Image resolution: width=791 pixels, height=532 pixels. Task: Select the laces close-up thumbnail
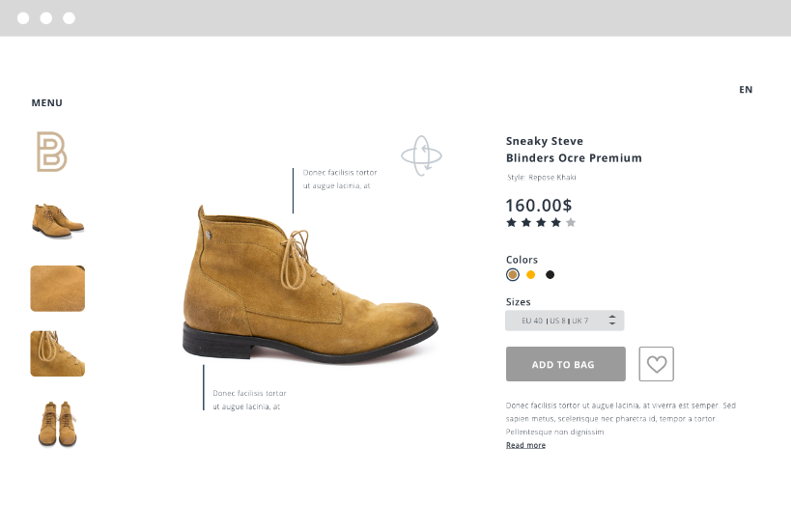(58, 353)
